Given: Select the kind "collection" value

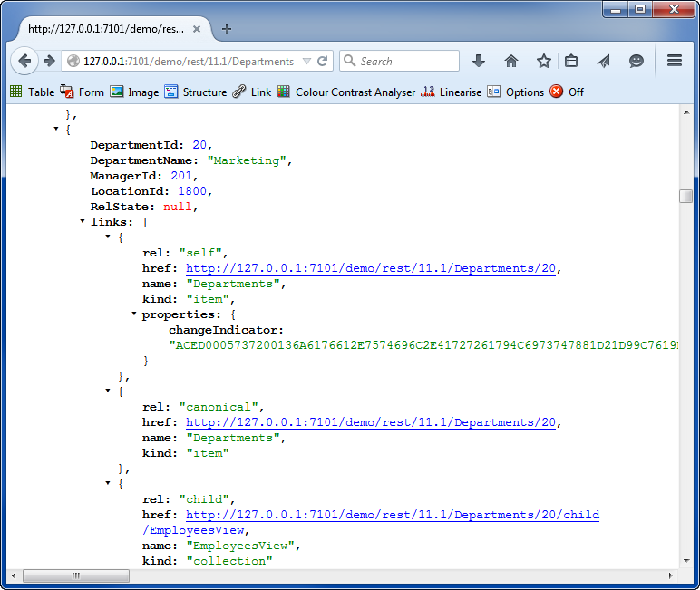Looking at the screenshot, I should [x=229, y=561].
